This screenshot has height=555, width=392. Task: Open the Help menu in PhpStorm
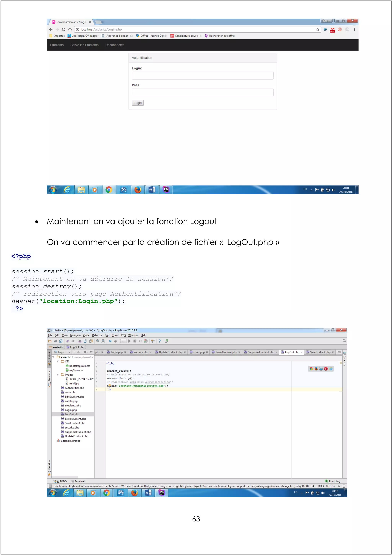click(x=144, y=335)
